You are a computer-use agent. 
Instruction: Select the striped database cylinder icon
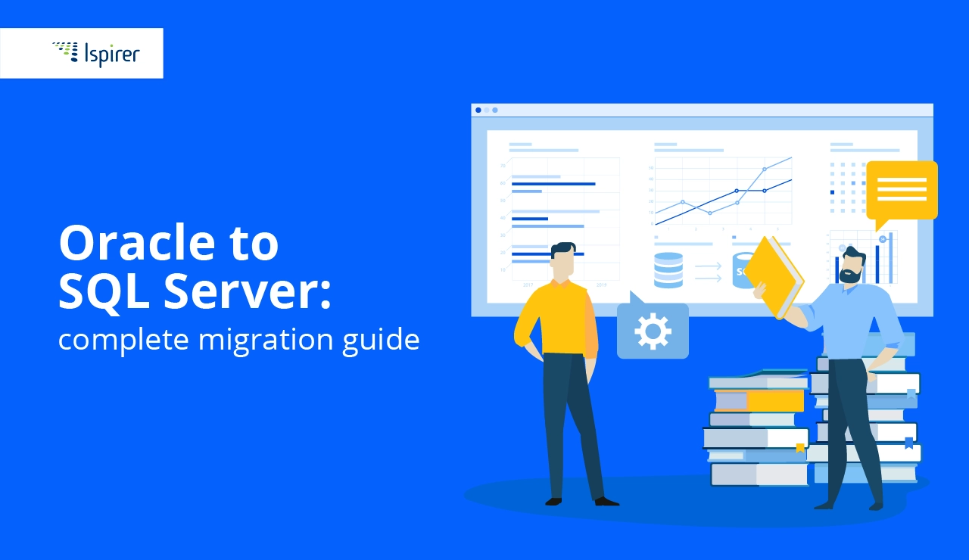tap(668, 270)
